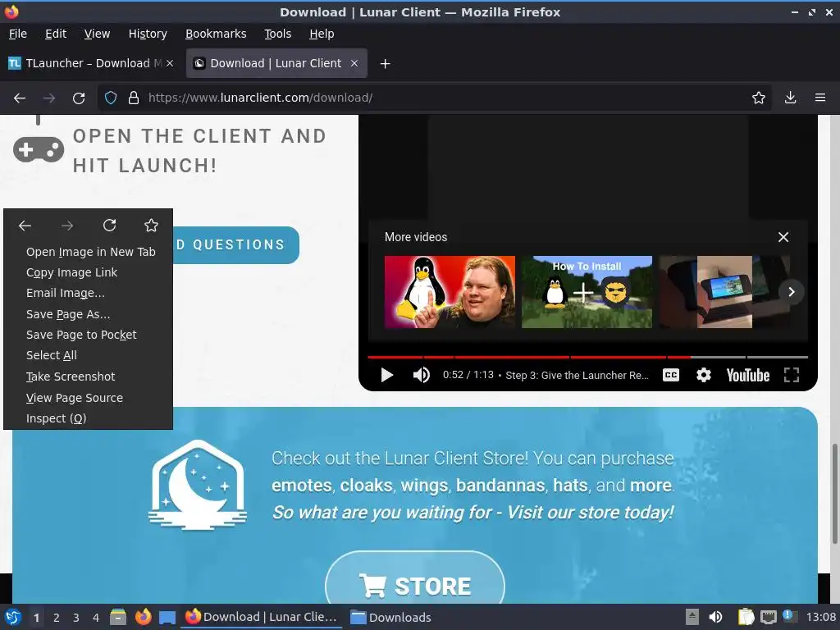Viewport: 840px width, 630px height.
Task: Choose View Page Source
Action: point(89,398)
